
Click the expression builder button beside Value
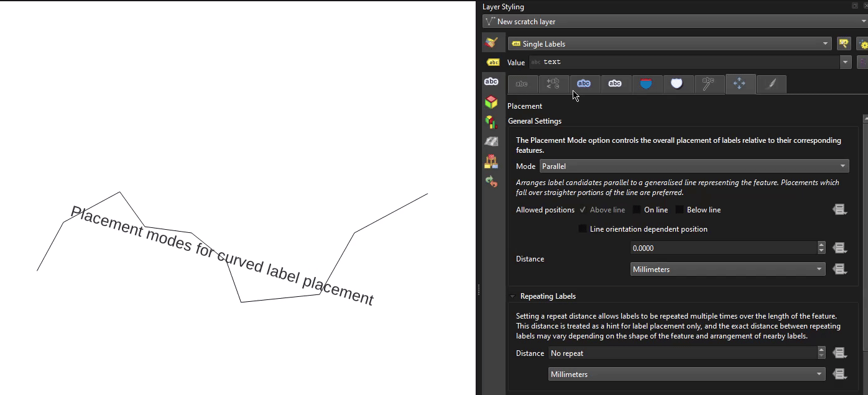[x=862, y=62]
